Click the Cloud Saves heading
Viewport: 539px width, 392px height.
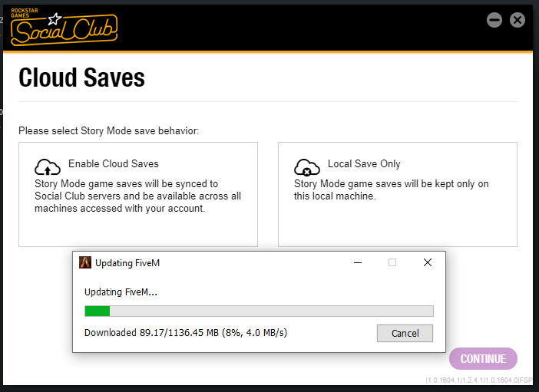pyautogui.click(x=81, y=77)
